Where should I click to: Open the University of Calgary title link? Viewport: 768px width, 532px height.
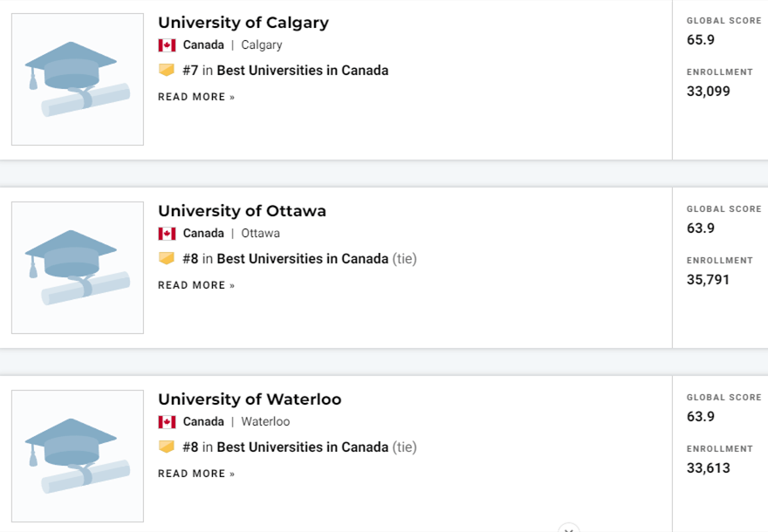tap(243, 23)
